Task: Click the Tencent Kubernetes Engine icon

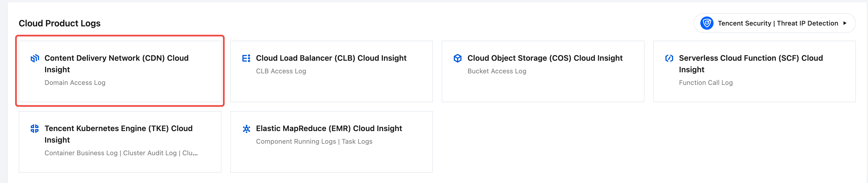Action: point(35,129)
